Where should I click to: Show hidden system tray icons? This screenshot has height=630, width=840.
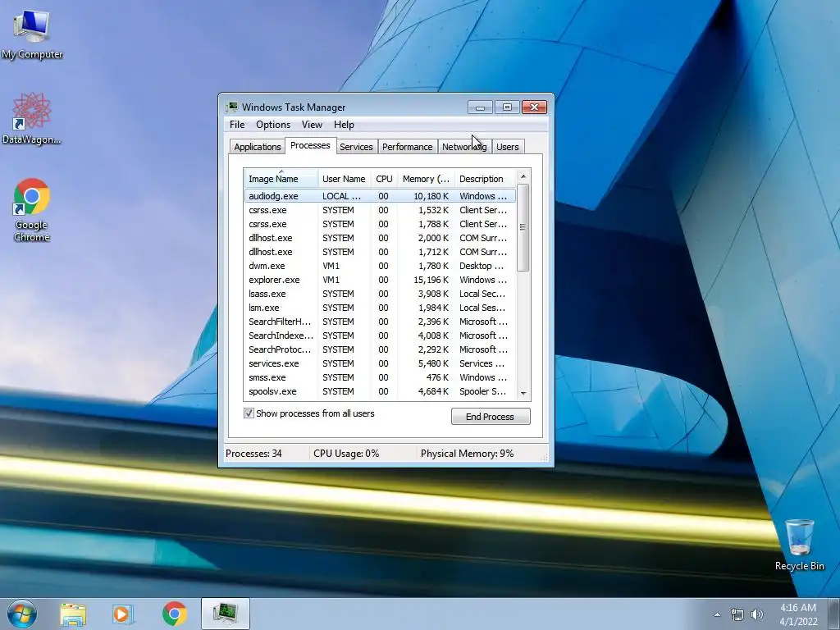pos(717,614)
